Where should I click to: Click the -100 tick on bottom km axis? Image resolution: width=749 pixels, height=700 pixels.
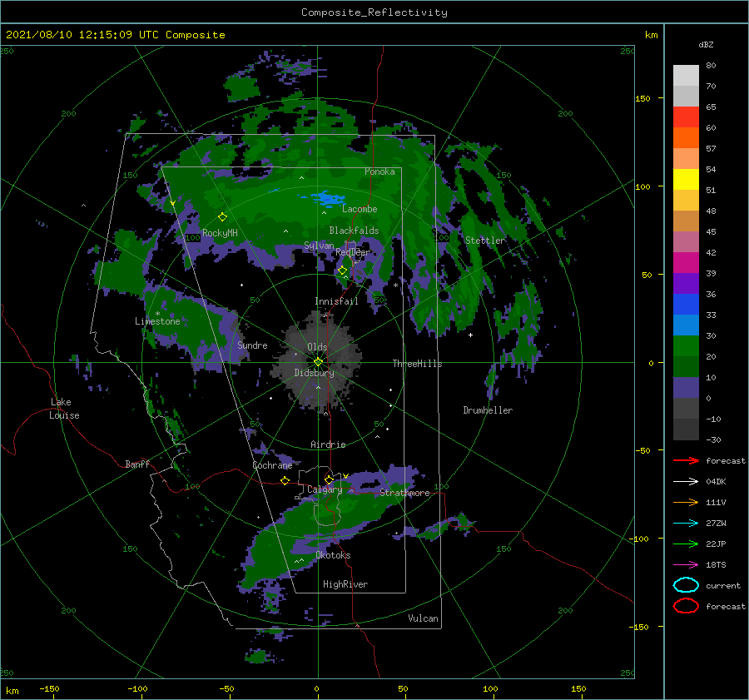pos(137,688)
